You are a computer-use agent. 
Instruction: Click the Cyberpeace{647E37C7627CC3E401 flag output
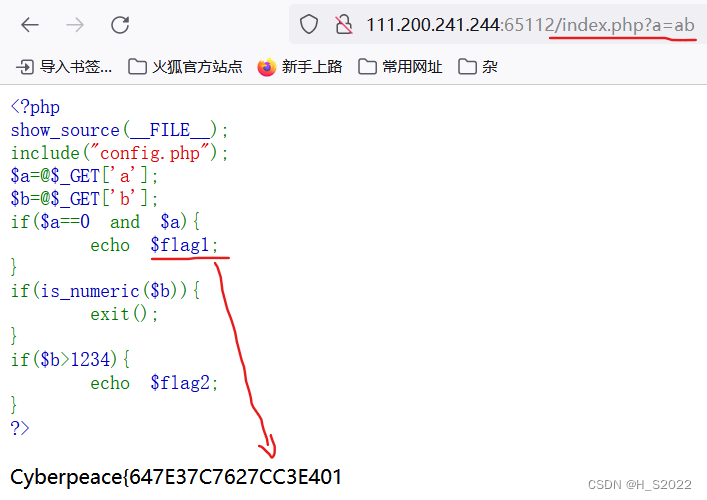click(x=176, y=477)
